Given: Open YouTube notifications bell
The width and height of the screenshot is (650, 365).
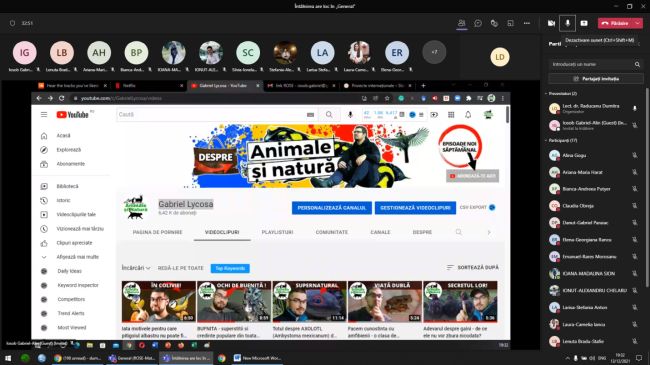Looking at the screenshot, I should coord(468,114).
